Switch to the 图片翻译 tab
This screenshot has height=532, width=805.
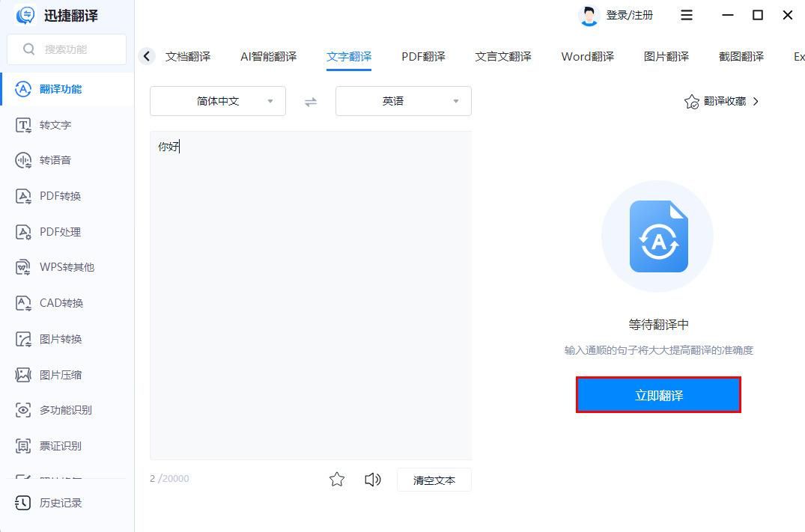pyautogui.click(x=666, y=56)
